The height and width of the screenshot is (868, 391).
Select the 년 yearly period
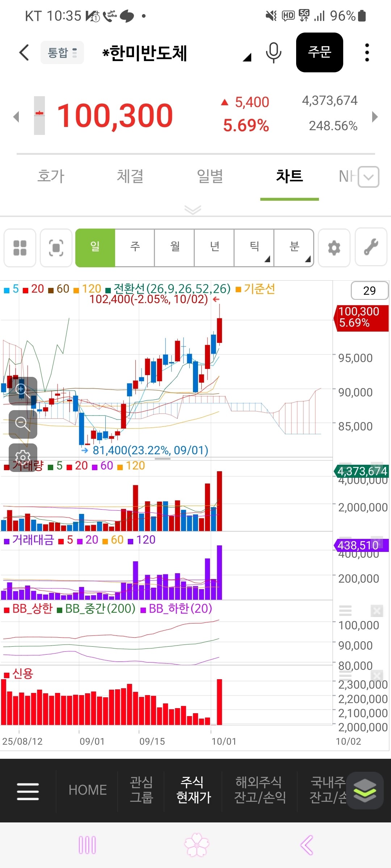214,248
